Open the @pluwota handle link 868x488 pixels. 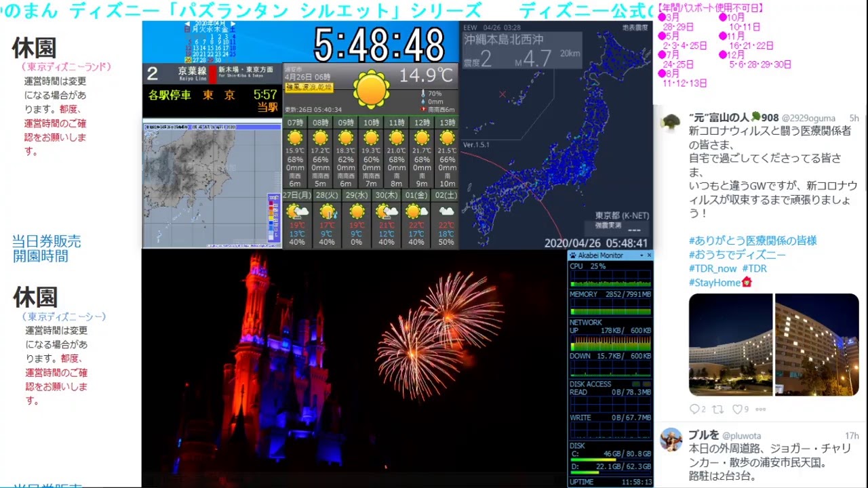[x=741, y=436]
